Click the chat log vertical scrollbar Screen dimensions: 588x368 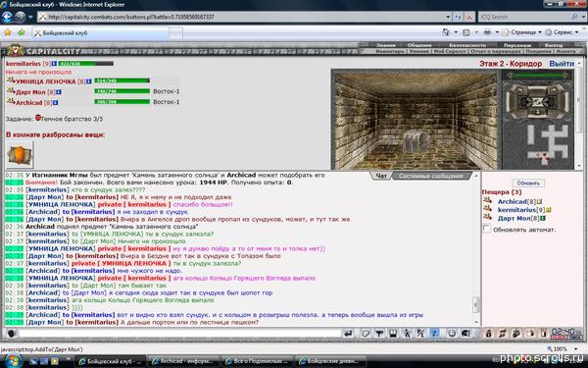(476, 249)
